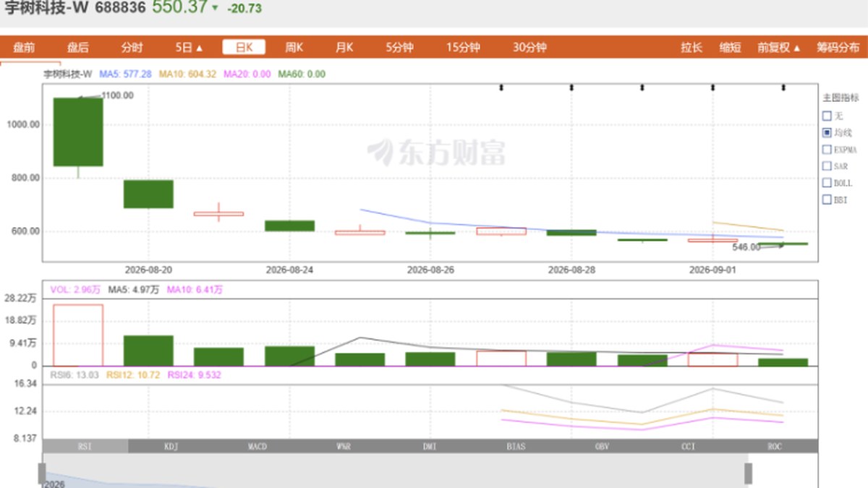Click the tallest red-outlined volume bar
Viewport: 868px width, 488px height.
tap(78, 335)
